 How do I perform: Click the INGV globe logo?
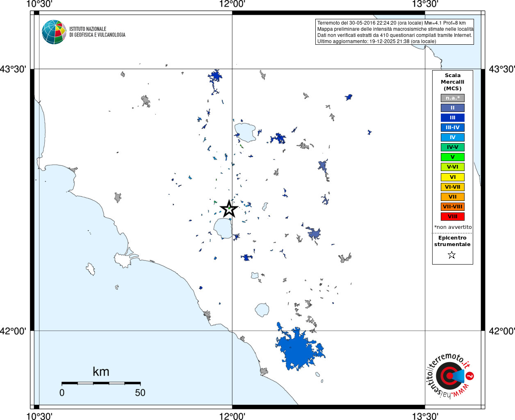[54, 32]
